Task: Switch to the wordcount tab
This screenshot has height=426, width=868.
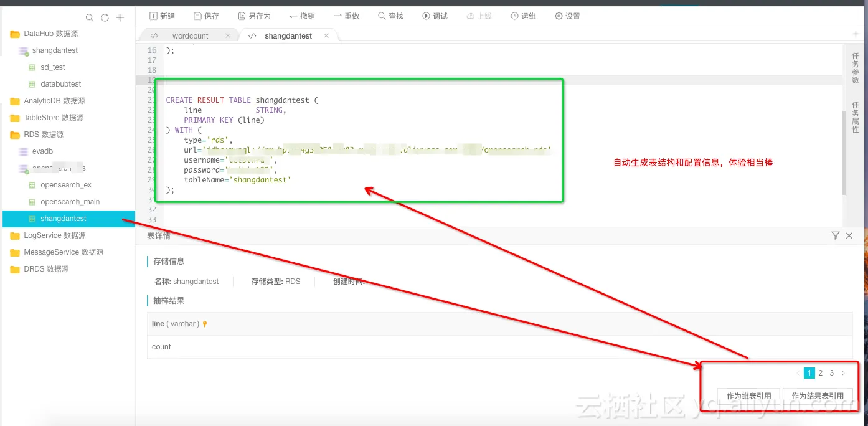Action: [x=190, y=36]
